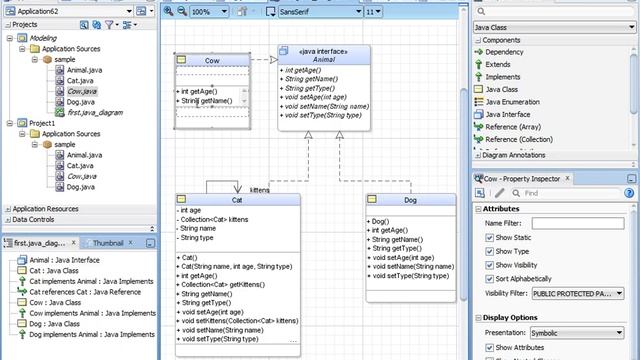Pick the Extends component
Image resolution: width=640 pixels, height=360 pixels.
(x=498, y=64)
